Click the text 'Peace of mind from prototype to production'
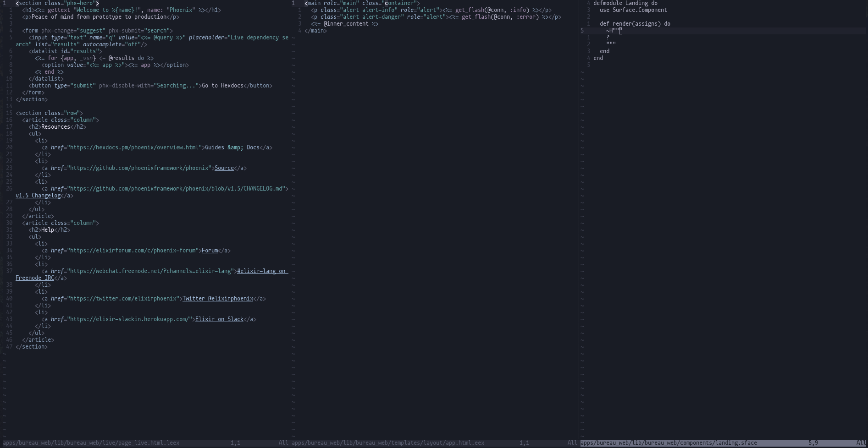The image size is (868, 448). 99,17
